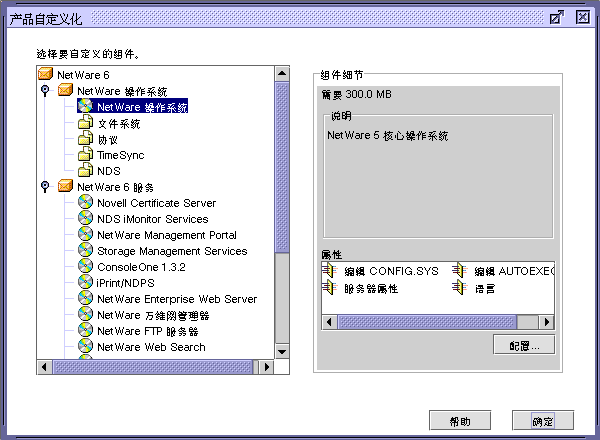600x440 pixels.
Task: Click the NetWare Web Search CD icon
Action: (x=85, y=346)
